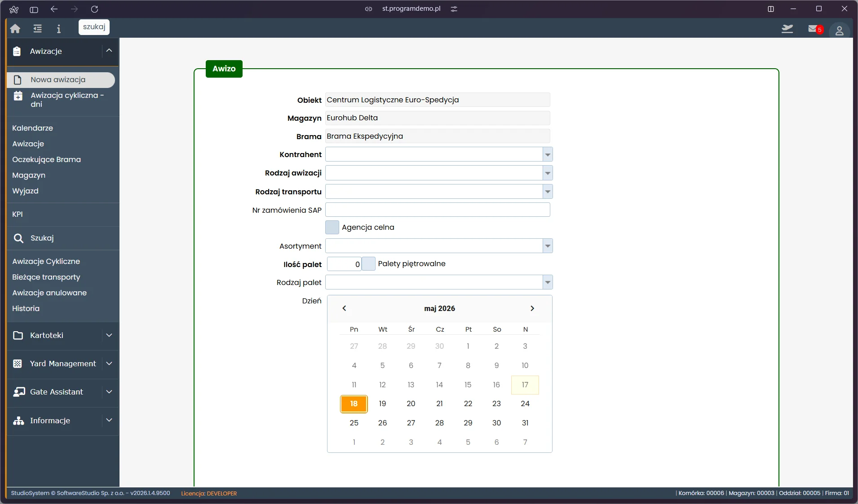Click the Szukaj magnifier icon

click(18, 238)
